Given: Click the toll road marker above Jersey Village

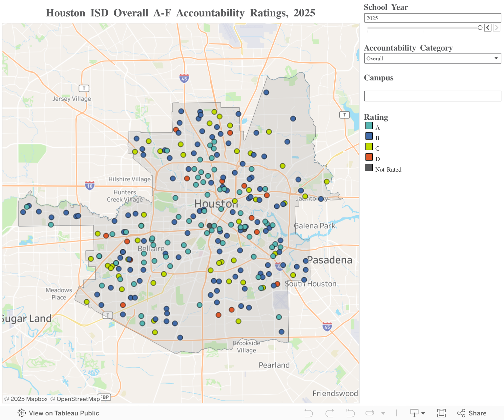Looking at the screenshot, I should (84, 88).
